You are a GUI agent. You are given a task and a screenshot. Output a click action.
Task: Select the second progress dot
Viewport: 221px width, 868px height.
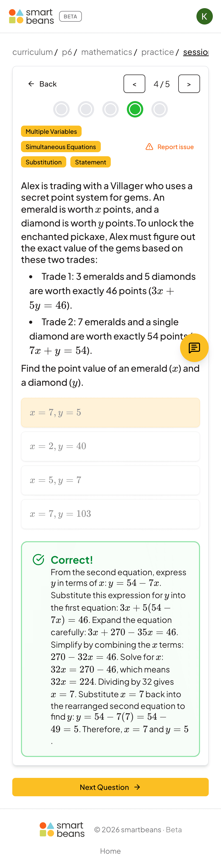[86, 110]
